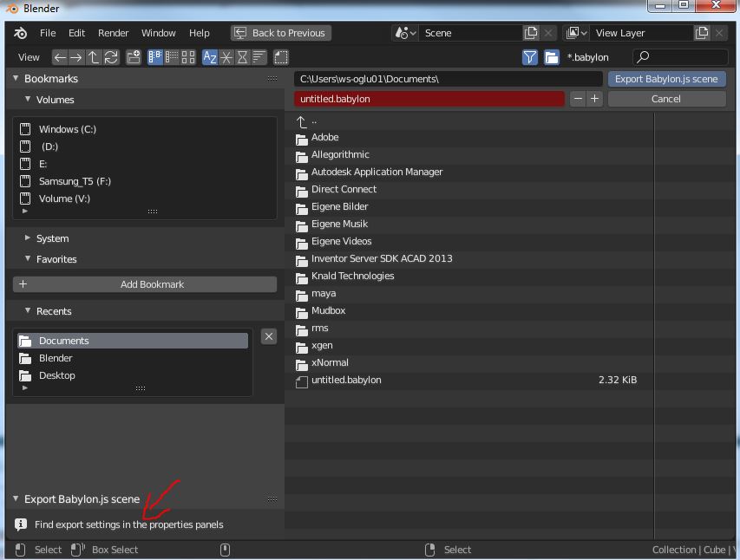
Task: Click Export Babylon.js scene button
Action: 666,79
